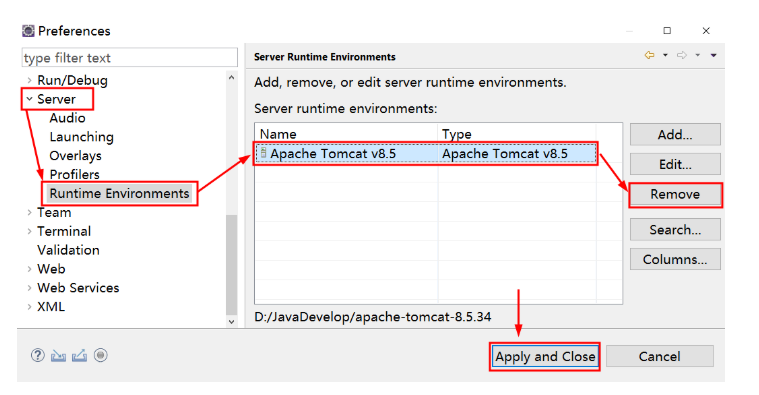Click the tree scrollbar down arrow
Image resolution: width=759 pixels, height=395 pixels.
[231, 321]
